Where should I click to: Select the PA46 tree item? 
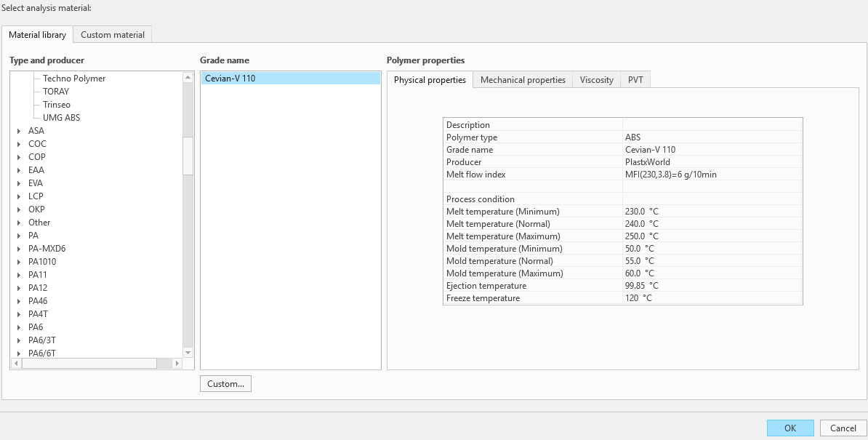38,301
